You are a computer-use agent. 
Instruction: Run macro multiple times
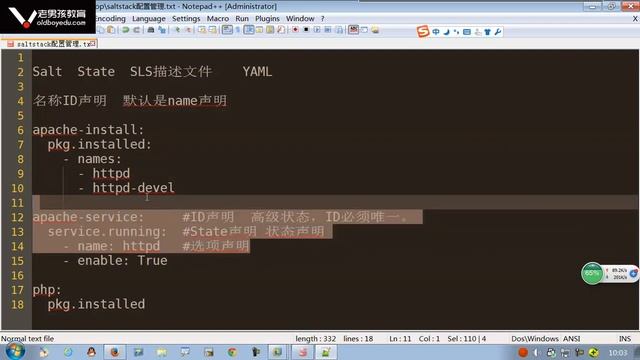pos(328,30)
